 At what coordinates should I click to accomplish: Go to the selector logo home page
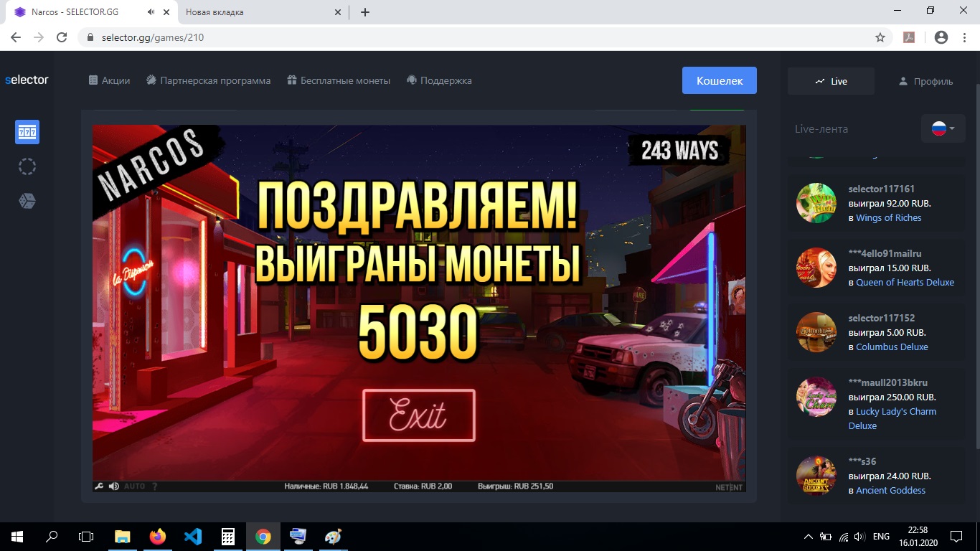(27, 80)
